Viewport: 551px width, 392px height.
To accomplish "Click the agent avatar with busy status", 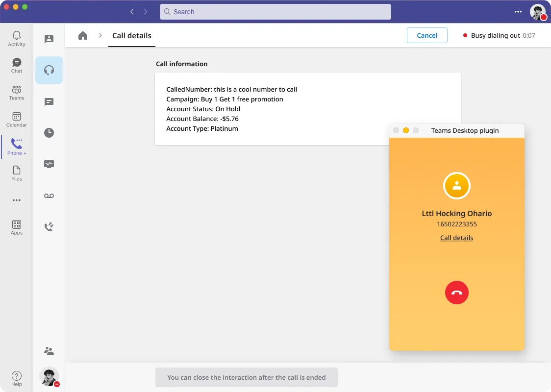I will coord(49,377).
